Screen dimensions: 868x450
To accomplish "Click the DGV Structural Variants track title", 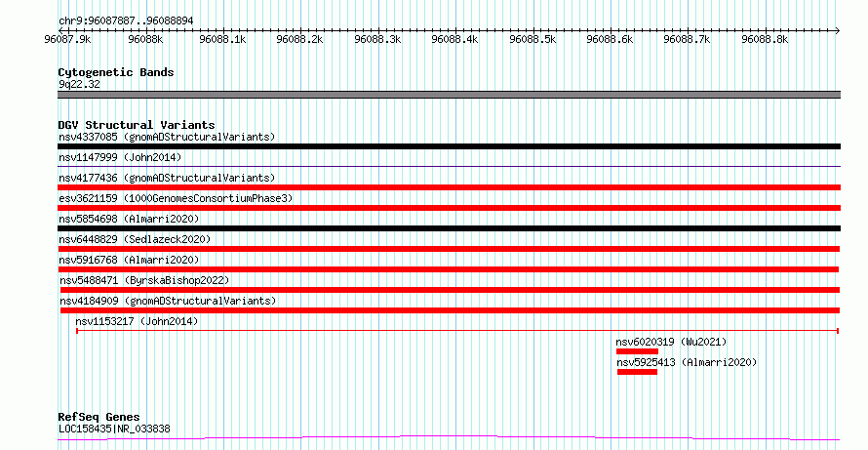I will [137, 125].
